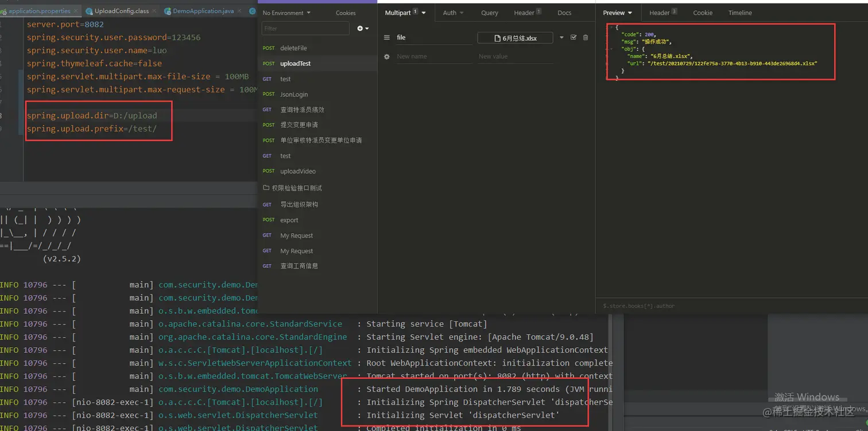Click the spring.thymeleaf.cache=false line
The image size is (868, 431).
point(94,64)
